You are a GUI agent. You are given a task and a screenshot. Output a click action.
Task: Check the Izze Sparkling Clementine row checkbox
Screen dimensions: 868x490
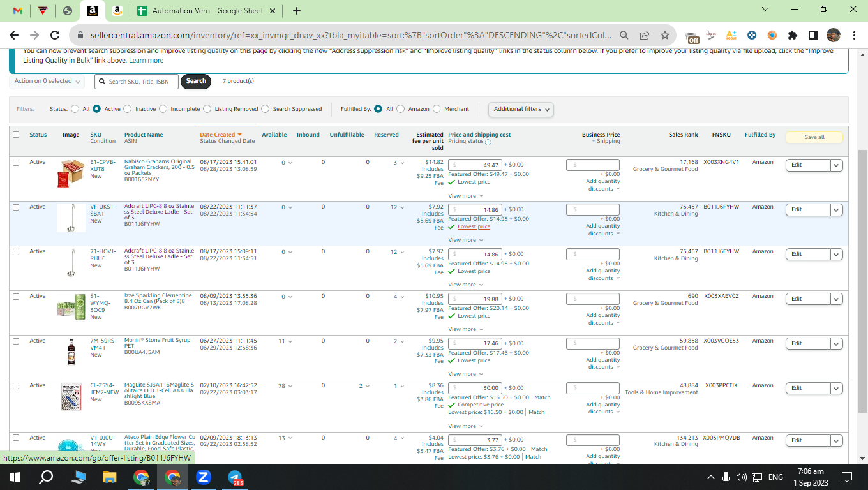[16, 297]
